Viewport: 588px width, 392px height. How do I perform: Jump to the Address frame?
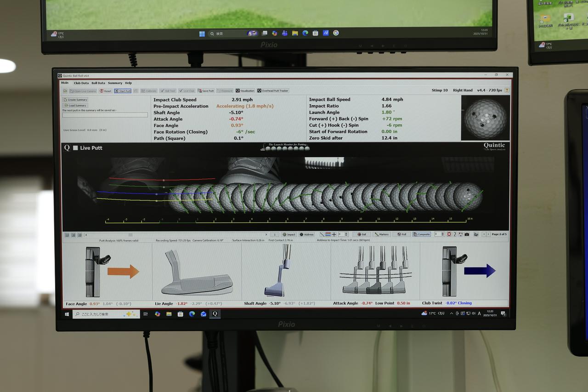click(306, 234)
